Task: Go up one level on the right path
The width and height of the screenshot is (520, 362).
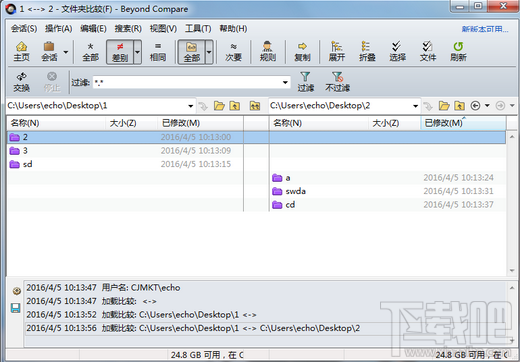Action: [x=459, y=106]
